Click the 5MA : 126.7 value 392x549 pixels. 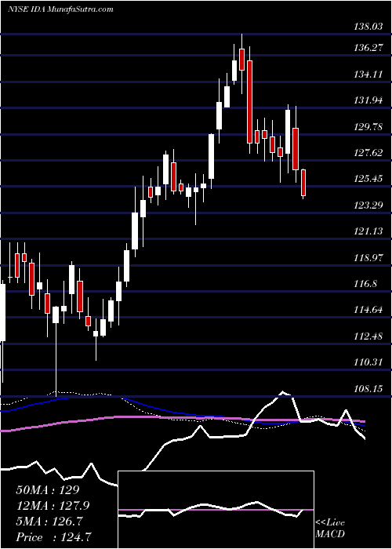point(49,522)
